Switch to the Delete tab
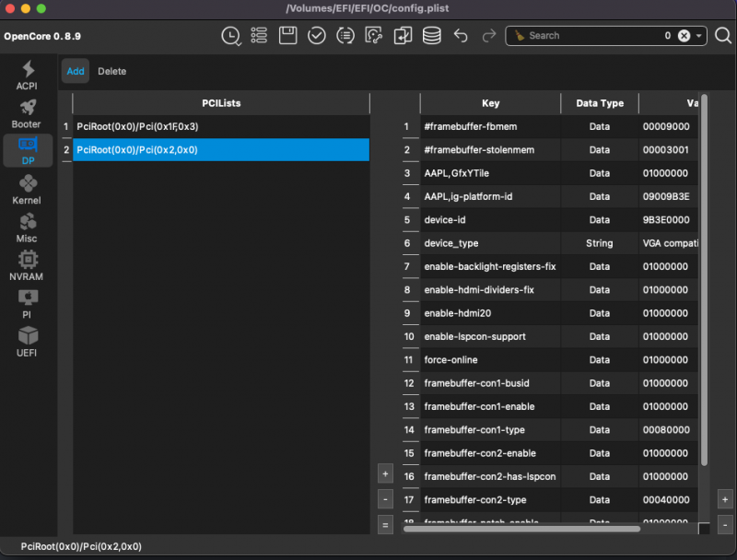The image size is (737, 560). (x=112, y=71)
